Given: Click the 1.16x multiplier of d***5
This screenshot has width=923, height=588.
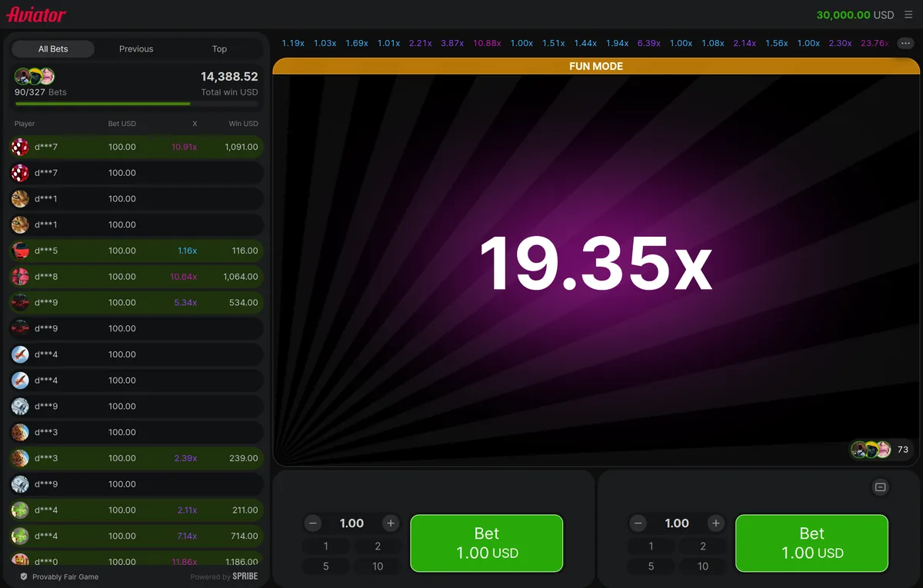Looking at the screenshot, I should (x=187, y=251).
